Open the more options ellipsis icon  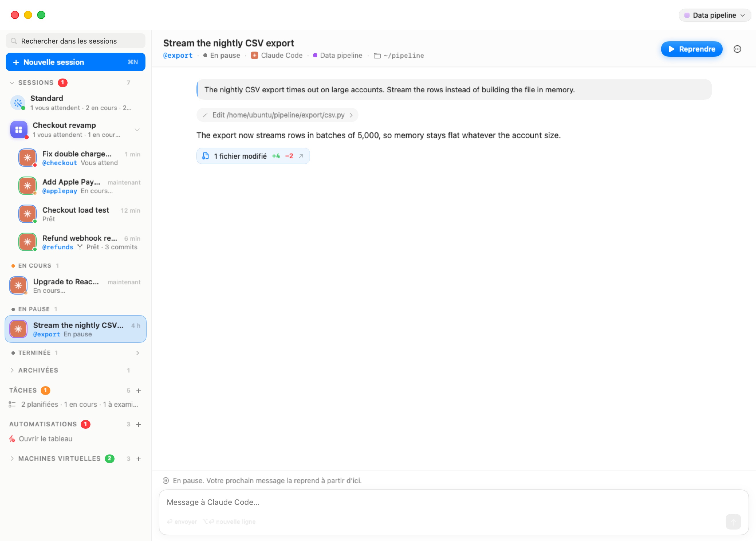737,49
